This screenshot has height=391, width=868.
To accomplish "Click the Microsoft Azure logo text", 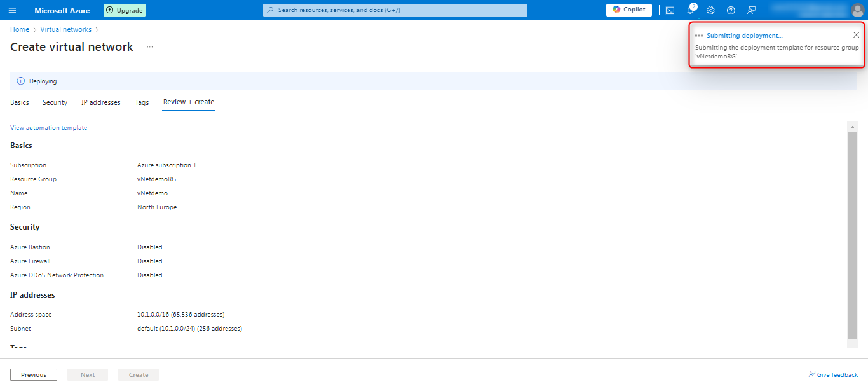I will pos(62,10).
